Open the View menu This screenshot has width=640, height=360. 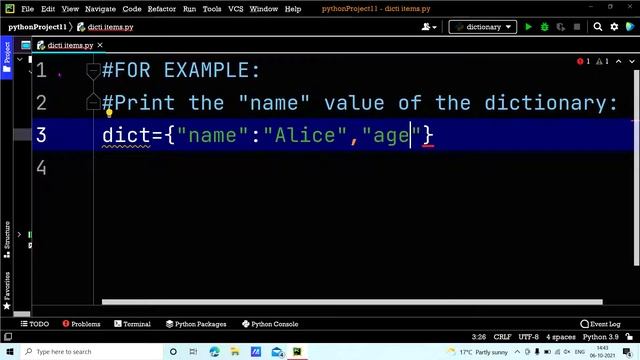[70, 9]
